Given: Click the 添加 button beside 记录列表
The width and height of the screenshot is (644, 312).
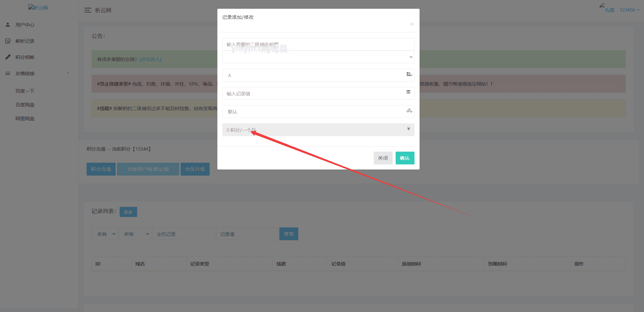Looking at the screenshot, I should pos(128,212).
